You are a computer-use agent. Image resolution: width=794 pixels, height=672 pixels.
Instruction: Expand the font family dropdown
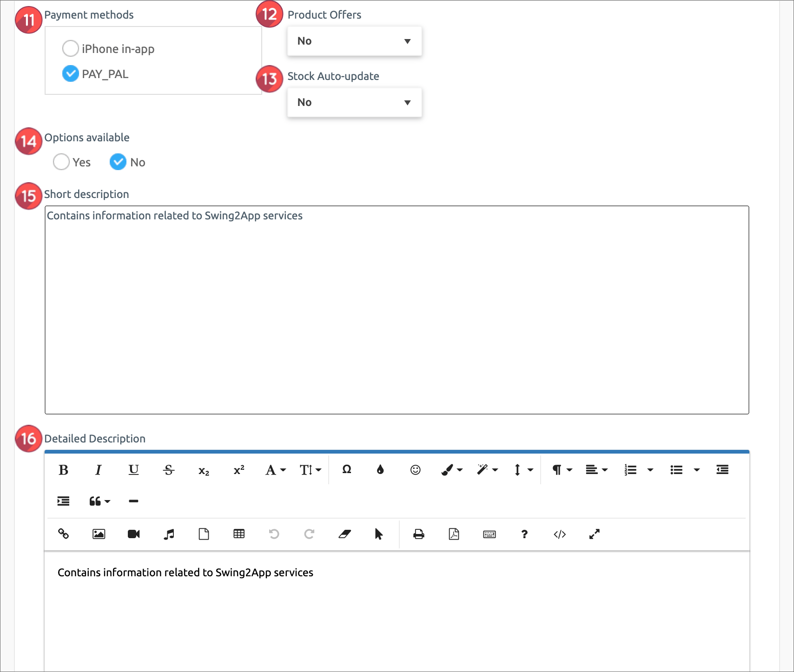pos(275,470)
